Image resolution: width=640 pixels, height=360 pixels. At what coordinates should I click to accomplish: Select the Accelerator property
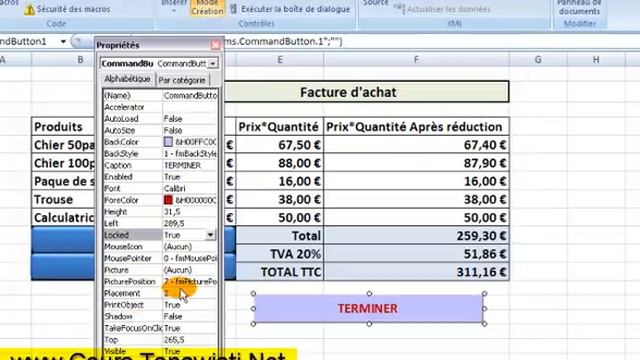[124, 107]
